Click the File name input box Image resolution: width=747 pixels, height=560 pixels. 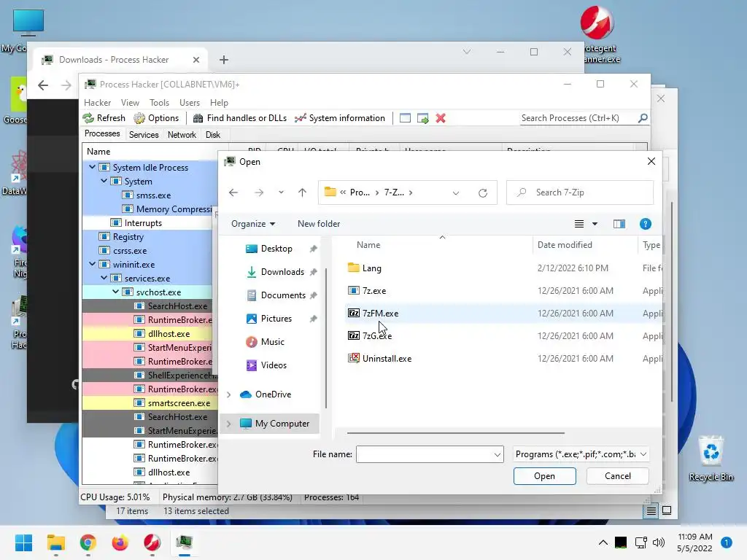click(425, 454)
